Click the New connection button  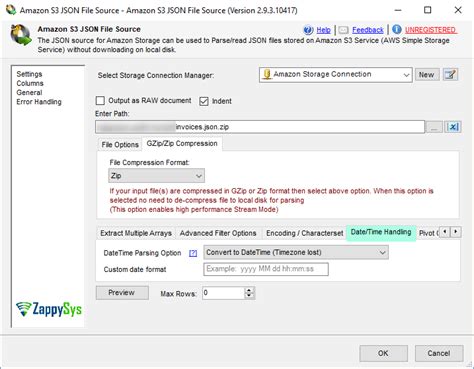427,75
